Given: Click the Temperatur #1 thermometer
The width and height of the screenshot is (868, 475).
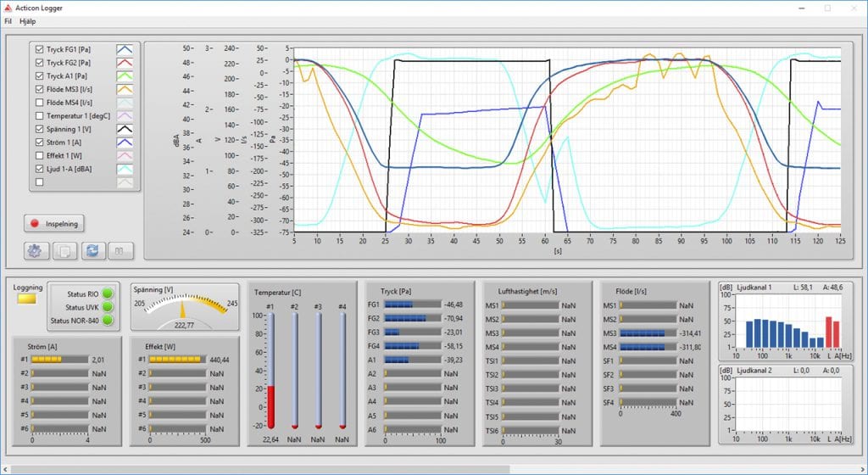Looking at the screenshot, I should pos(270,371).
